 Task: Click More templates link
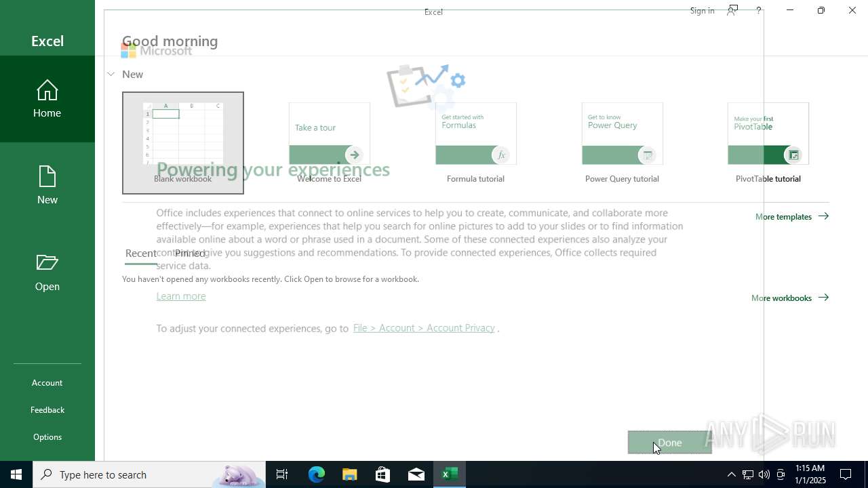coord(792,217)
